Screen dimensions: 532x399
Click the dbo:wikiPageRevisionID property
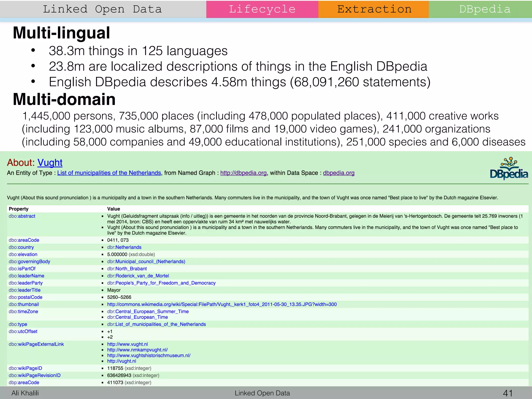coord(35,375)
